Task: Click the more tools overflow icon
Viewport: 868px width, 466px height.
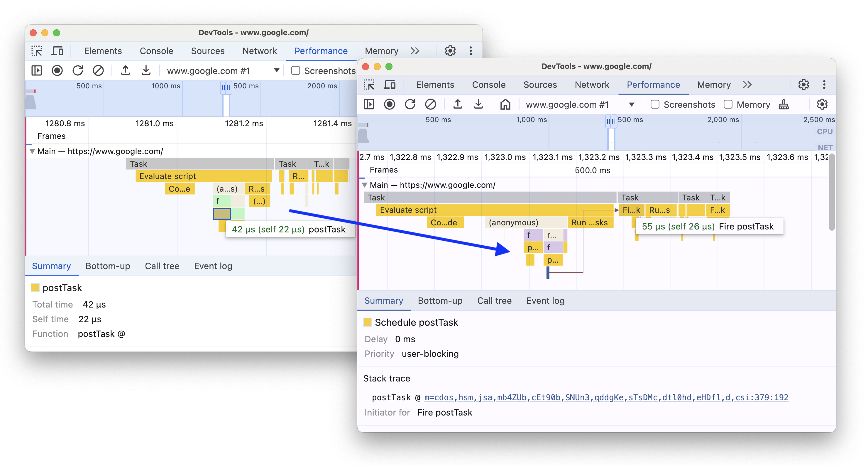Action: (747, 85)
